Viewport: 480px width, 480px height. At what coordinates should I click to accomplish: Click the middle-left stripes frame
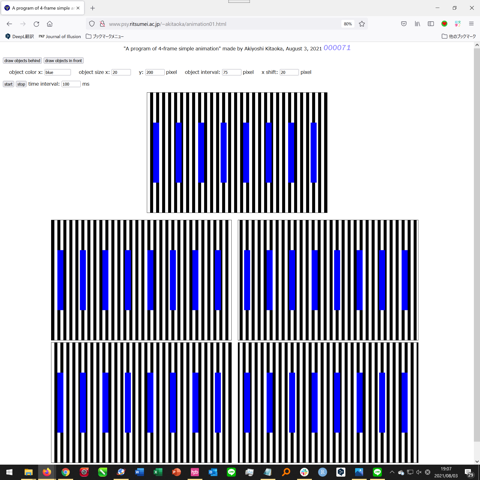coord(141,280)
